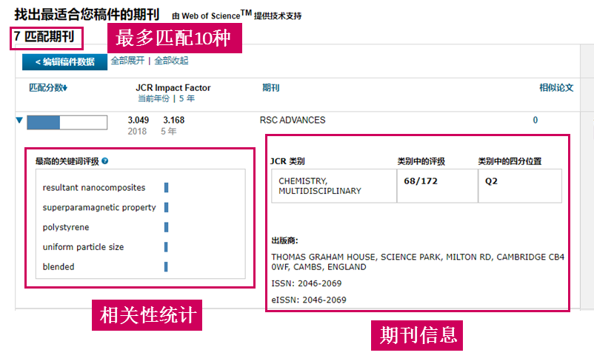Click keyword polystyrene

click(x=66, y=227)
